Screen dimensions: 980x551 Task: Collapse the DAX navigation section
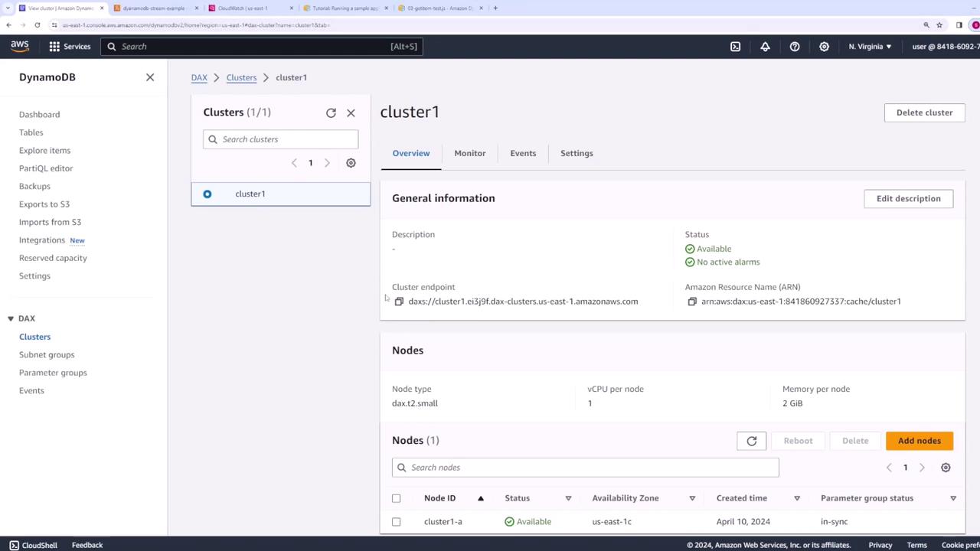[x=11, y=318]
